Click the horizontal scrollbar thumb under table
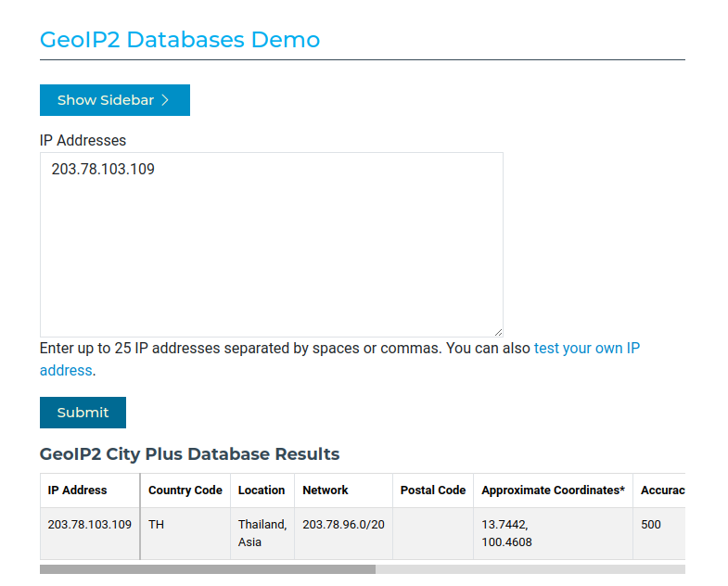The width and height of the screenshot is (728, 586). (x=207, y=569)
